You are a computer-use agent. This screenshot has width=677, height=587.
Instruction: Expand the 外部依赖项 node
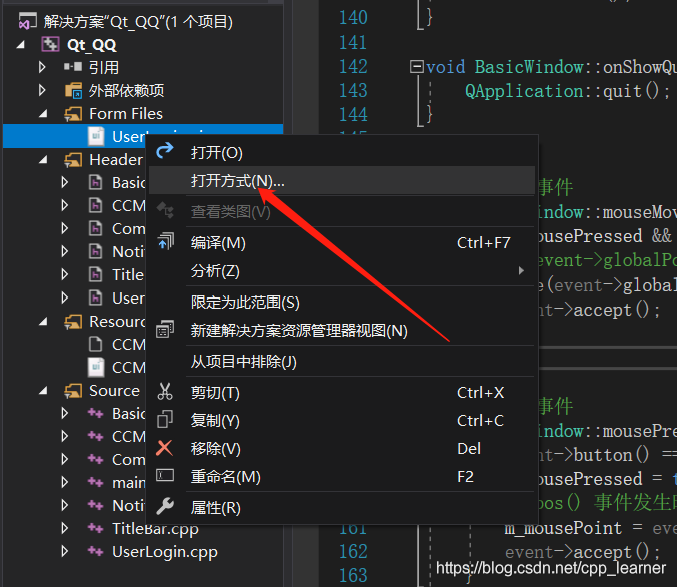point(42,90)
